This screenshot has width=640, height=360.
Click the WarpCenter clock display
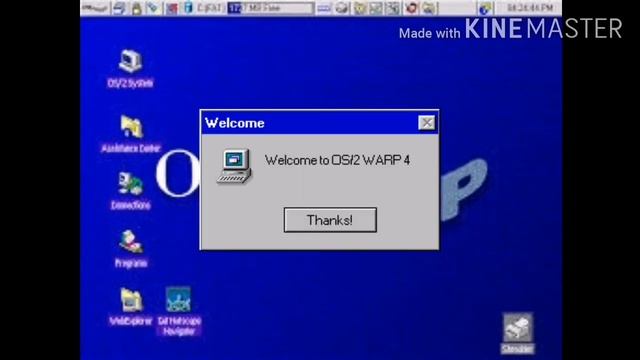point(530,8)
